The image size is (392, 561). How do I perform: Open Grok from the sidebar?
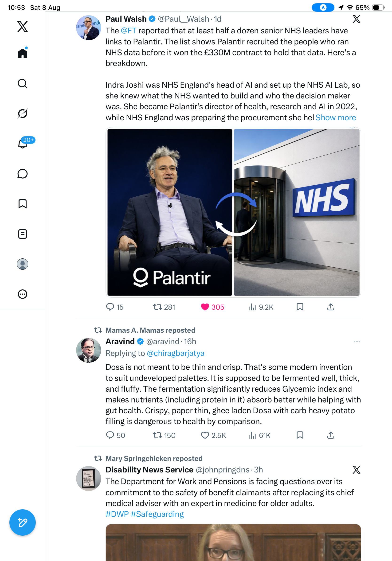pyautogui.click(x=23, y=113)
